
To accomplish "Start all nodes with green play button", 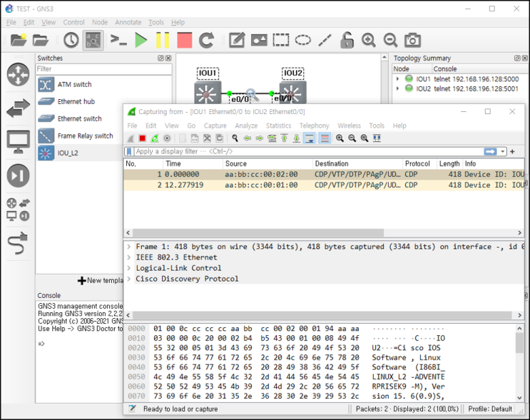I will point(141,40).
